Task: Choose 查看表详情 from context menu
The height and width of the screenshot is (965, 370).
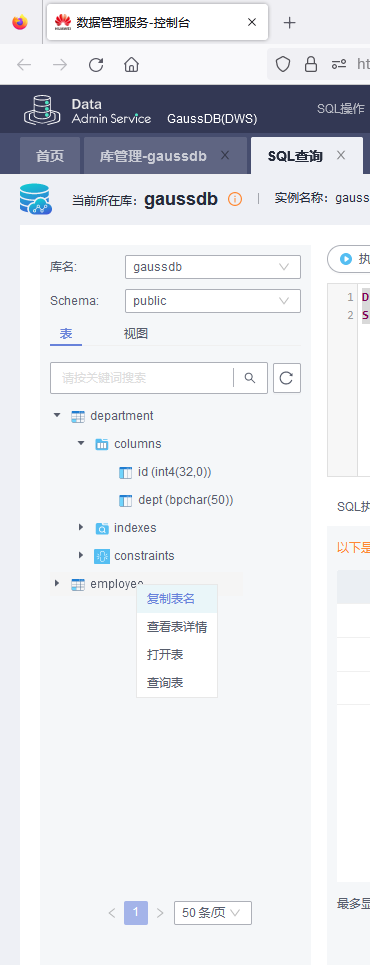Action: pos(177,627)
